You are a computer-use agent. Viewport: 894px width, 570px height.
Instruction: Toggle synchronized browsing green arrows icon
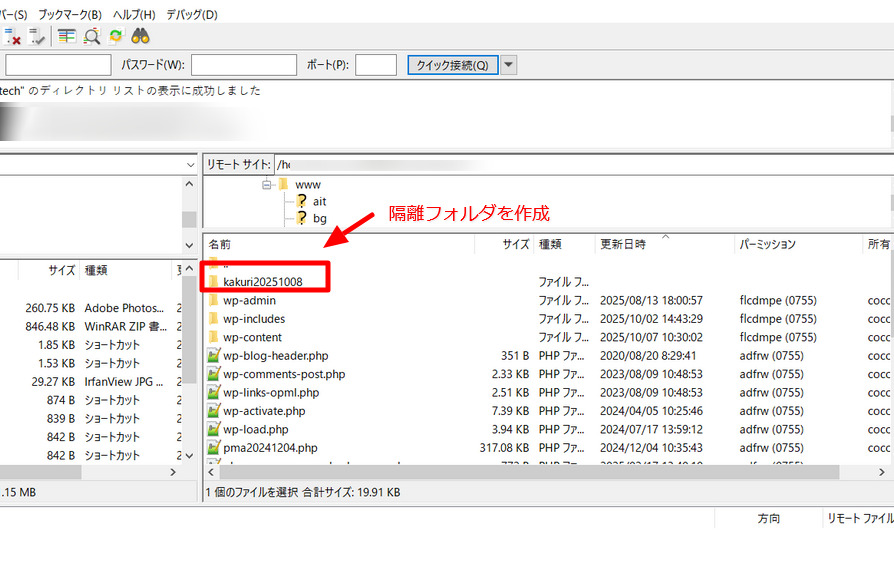tap(115, 36)
